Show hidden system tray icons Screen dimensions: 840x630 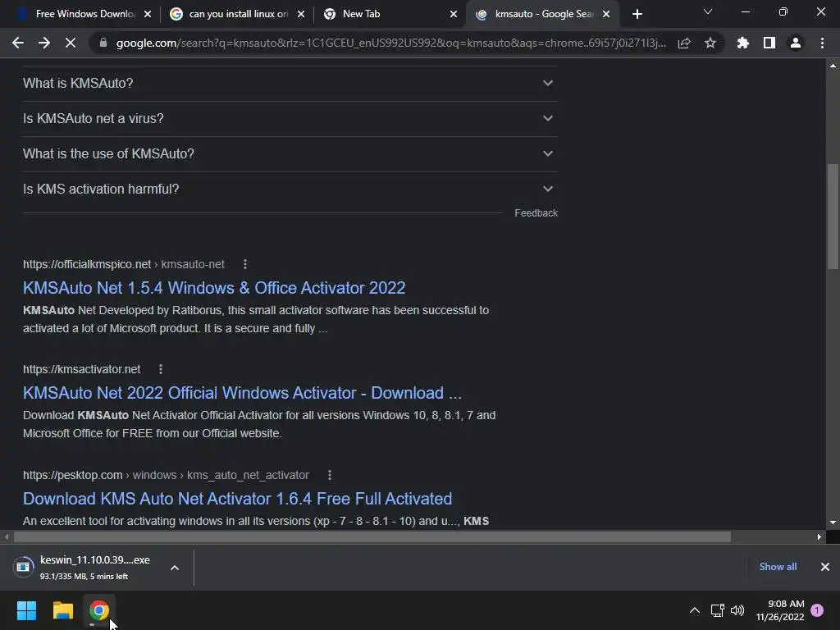click(x=695, y=610)
